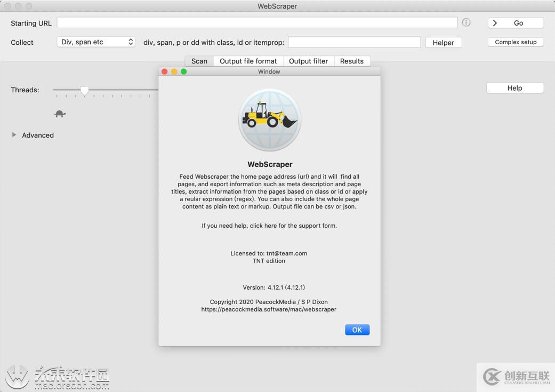555x392 pixels.
Task: Click the green zoom dot on the about window
Action: [183, 71]
